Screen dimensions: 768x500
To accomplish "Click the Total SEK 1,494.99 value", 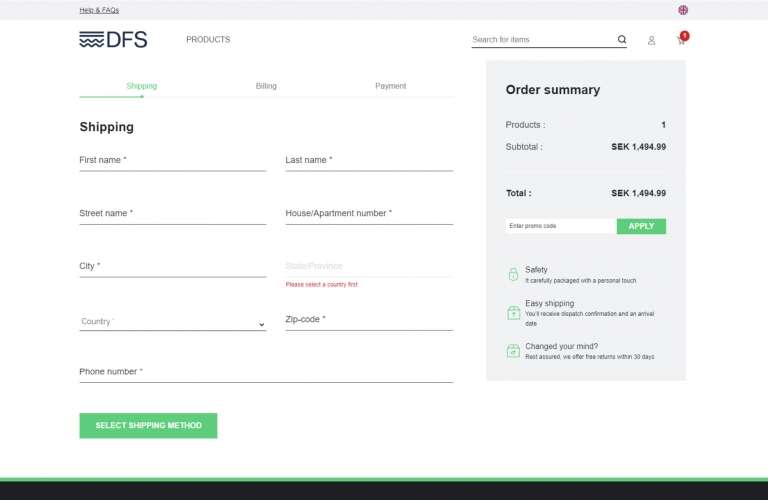I will pos(638,193).
